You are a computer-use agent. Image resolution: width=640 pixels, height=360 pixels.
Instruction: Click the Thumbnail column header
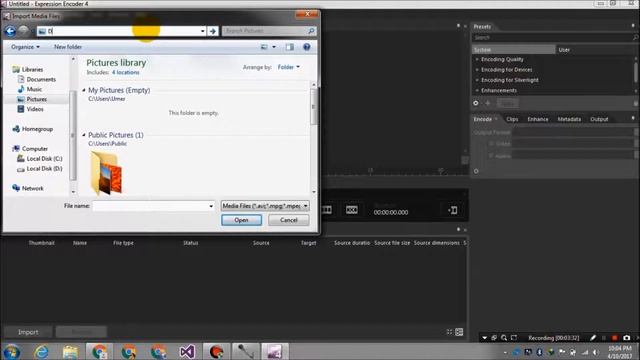pyautogui.click(x=42, y=243)
